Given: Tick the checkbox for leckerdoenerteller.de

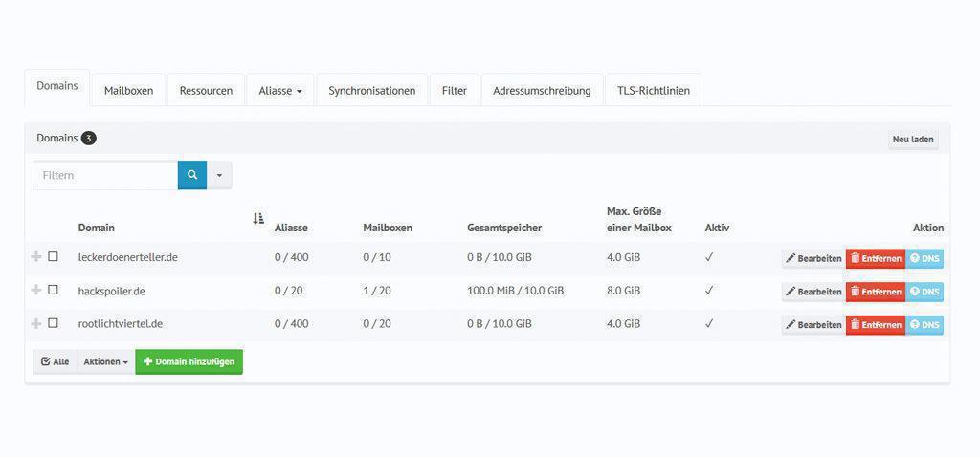Looking at the screenshot, I should click(x=54, y=257).
